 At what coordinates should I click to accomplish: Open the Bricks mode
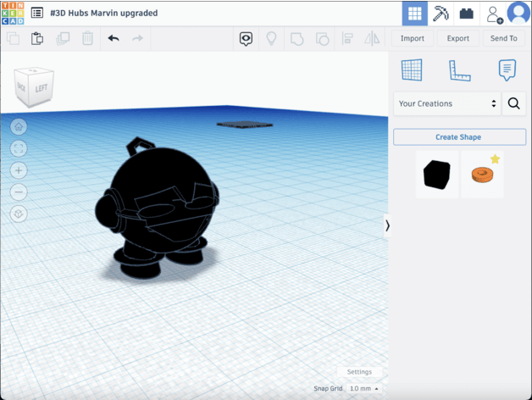pos(467,14)
